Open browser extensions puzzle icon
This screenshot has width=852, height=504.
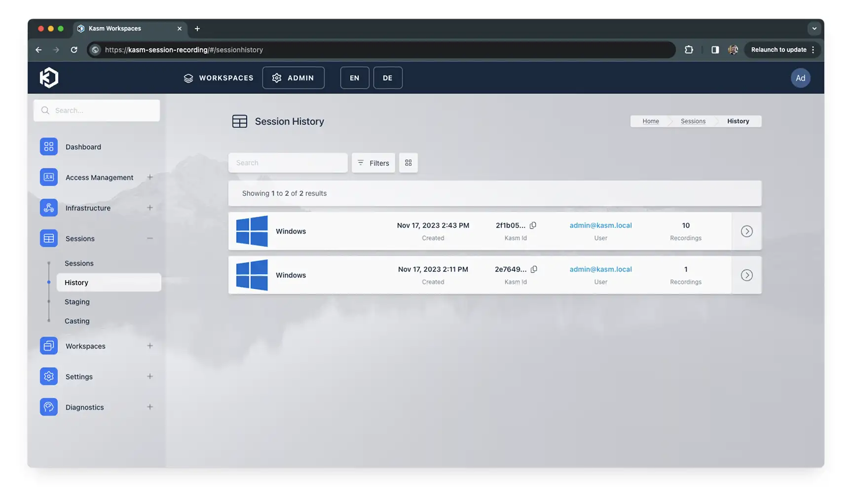689,50
